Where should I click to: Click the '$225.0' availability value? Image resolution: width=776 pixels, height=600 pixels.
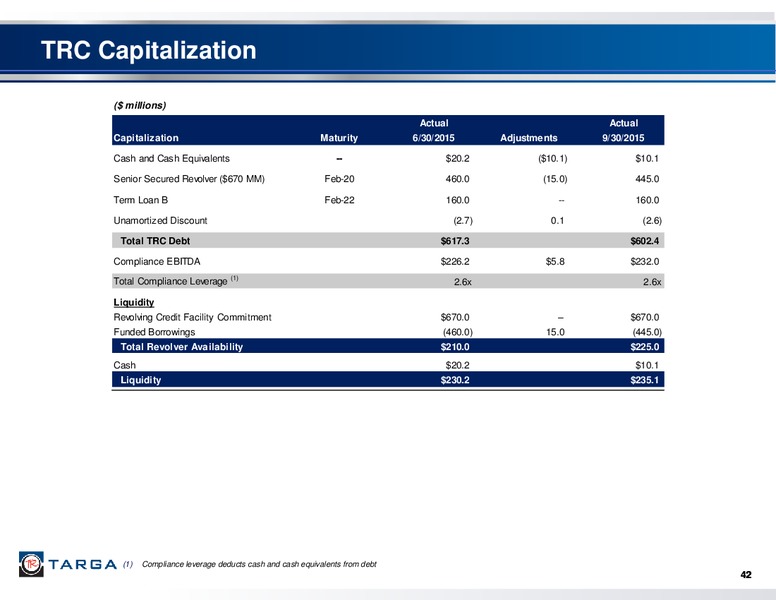tap(644, 347)
